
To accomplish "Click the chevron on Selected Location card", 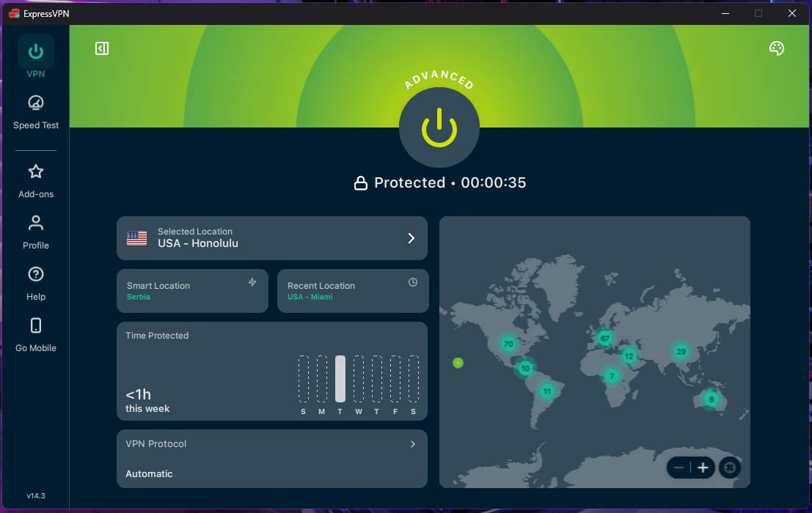I will (x=412, y=238).
